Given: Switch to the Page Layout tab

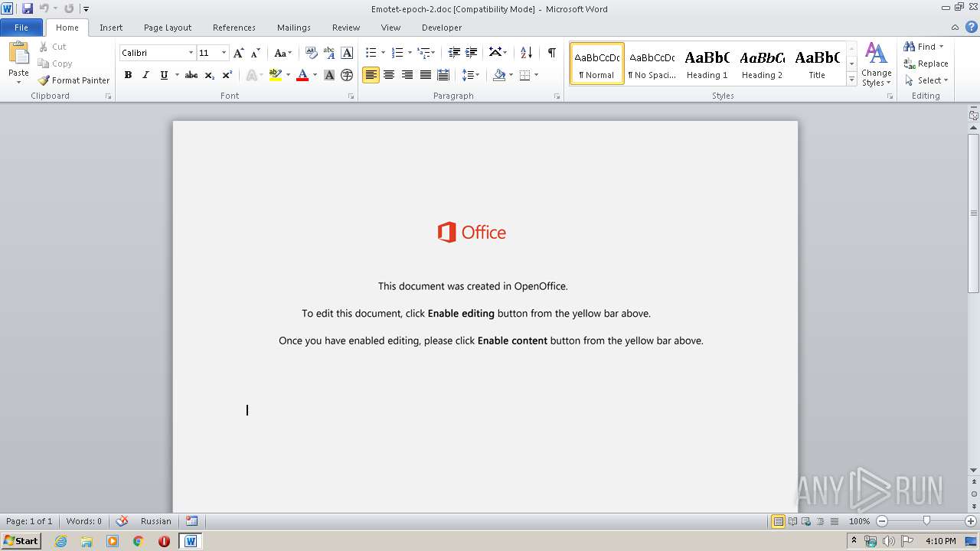Looking at the screenshot, I should coord(168,28).
